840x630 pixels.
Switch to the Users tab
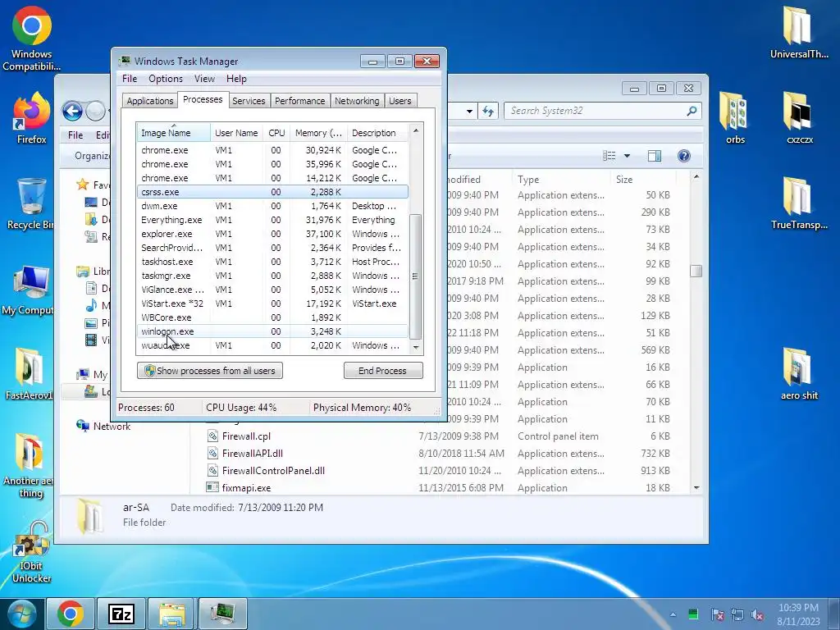tap(400, 101)
